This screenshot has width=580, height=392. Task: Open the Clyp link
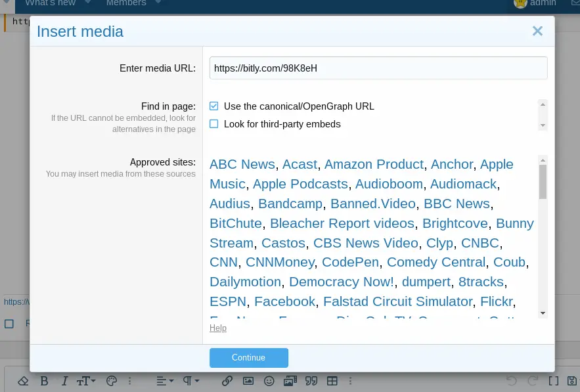pos(440,243)
